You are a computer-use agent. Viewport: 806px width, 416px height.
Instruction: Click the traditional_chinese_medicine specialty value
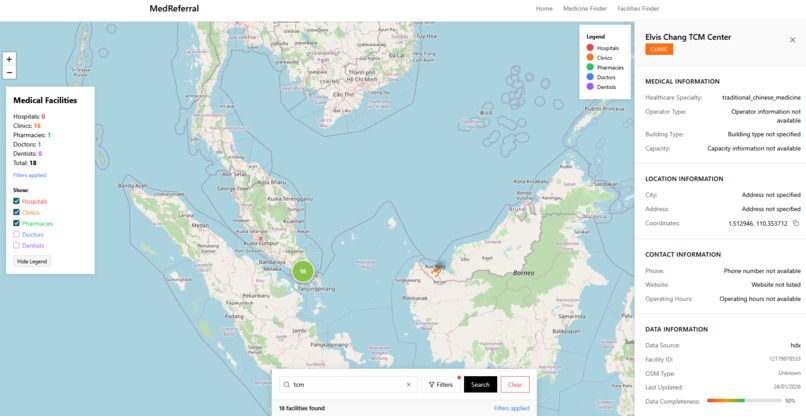coord(761,97)
